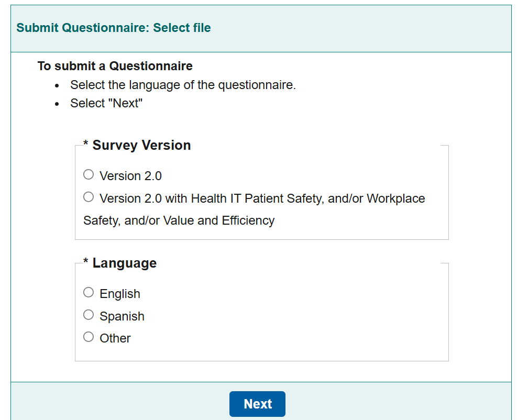Select the Version 2.0 radio button

pyautogui.click(x=89, y=174)
